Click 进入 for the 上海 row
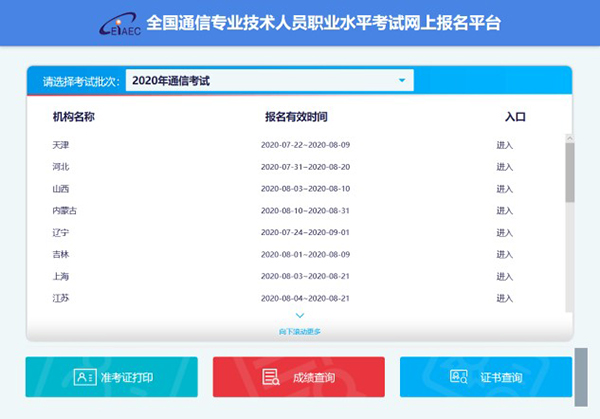The height and width of the screenshot is (419, 600). pos(504,276)
